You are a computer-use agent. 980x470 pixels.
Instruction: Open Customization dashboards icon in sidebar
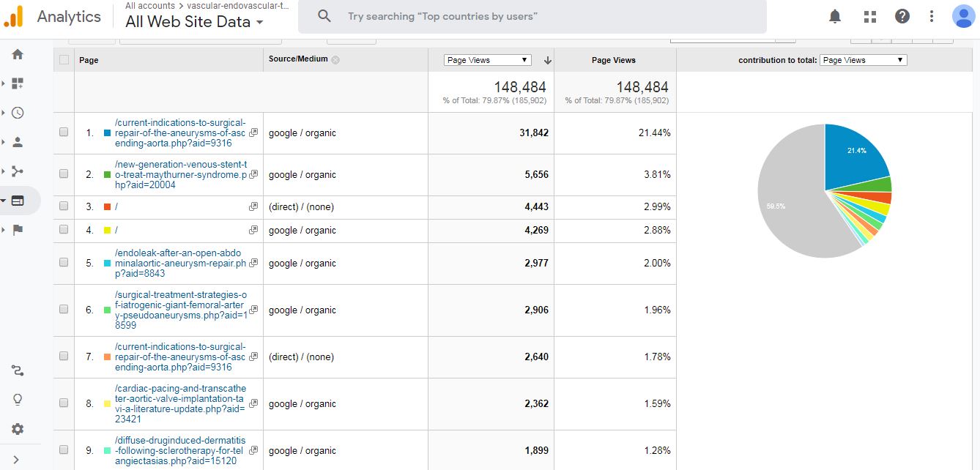[x=18, y=83]
